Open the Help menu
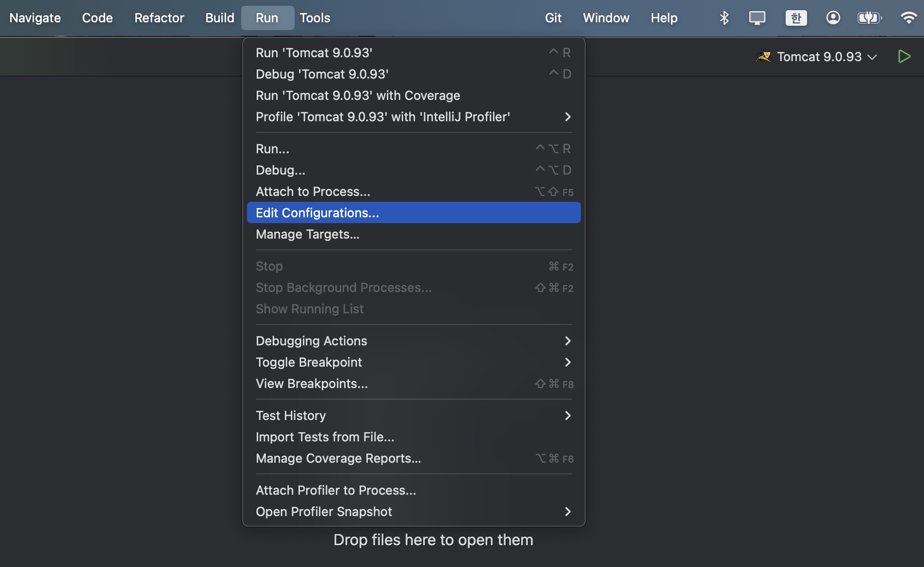 [x=664, y=18]
